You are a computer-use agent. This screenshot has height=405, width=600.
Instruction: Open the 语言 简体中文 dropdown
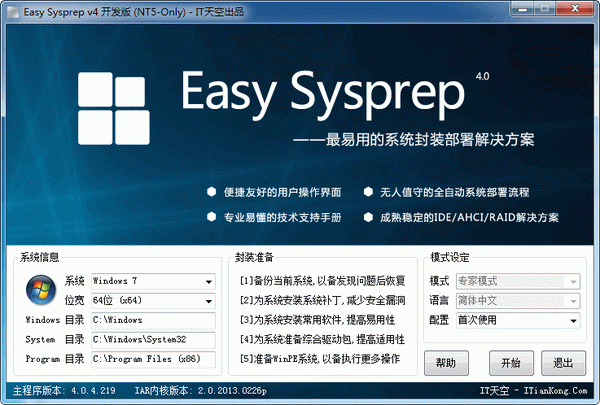coord(518,301)
